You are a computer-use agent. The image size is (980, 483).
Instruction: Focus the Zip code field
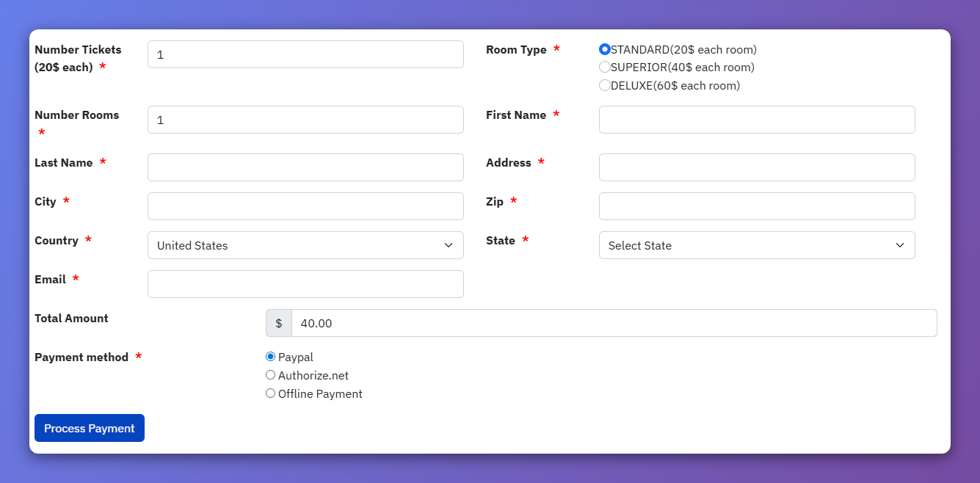click(756, 206)
